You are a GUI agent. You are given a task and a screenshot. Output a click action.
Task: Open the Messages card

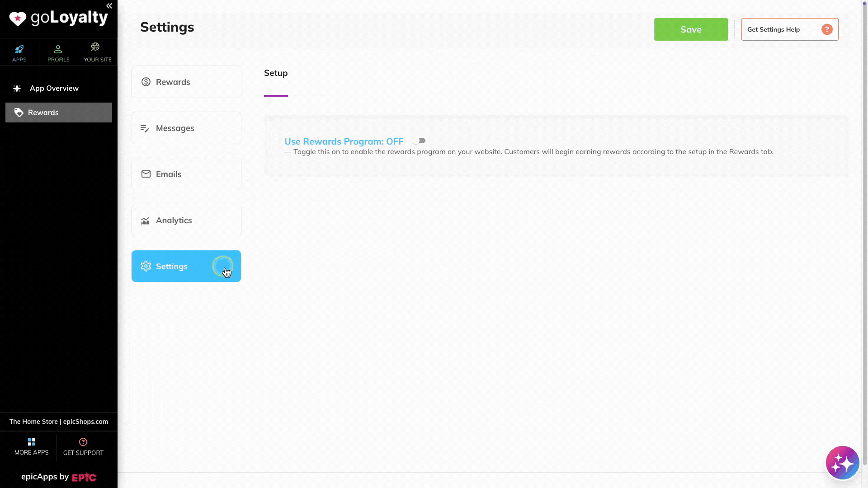(x=186, y=128)
